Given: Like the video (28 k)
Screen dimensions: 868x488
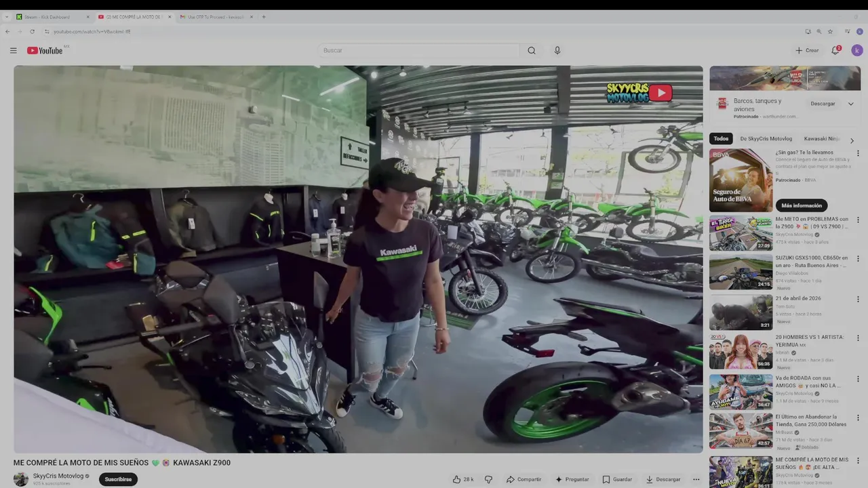Looking at the screenshot, I should point(463,479).
